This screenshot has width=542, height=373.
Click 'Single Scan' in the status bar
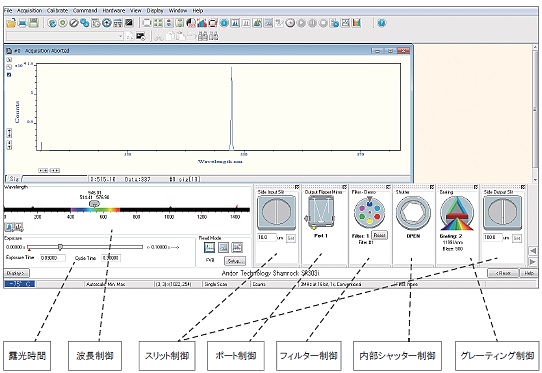[x=216, y=284]
